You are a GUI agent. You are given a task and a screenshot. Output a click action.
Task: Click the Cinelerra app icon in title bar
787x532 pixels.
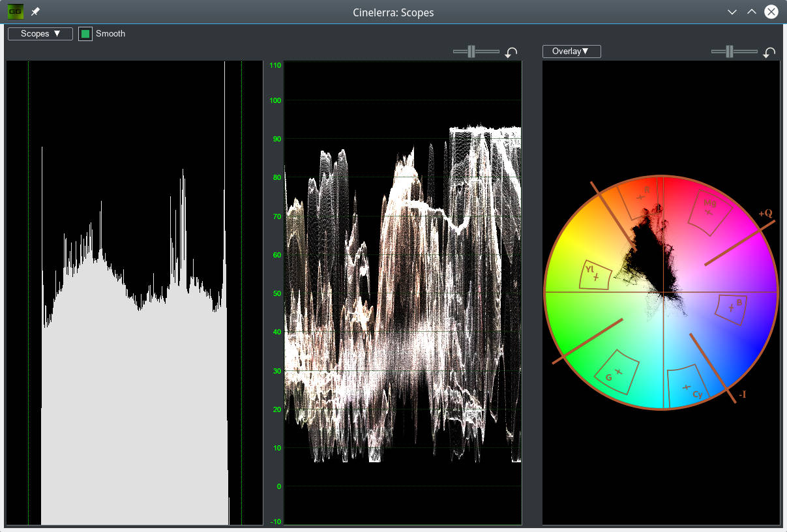click(x=16, y=12)
